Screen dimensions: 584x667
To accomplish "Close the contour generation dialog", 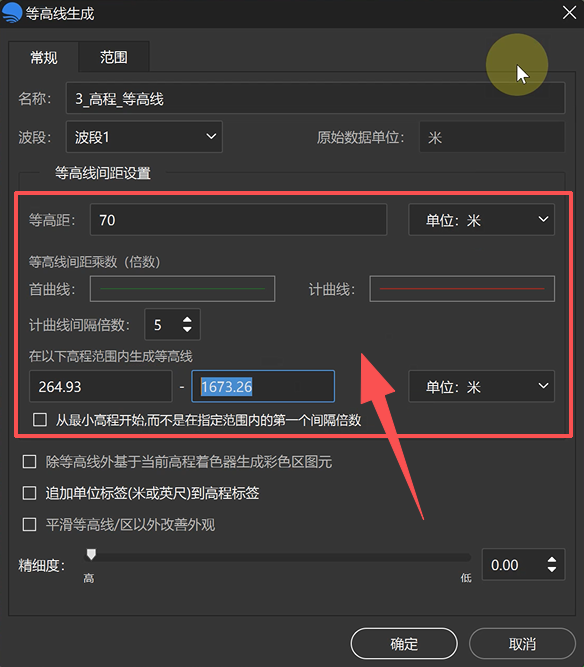I will (x=569, y=13).
